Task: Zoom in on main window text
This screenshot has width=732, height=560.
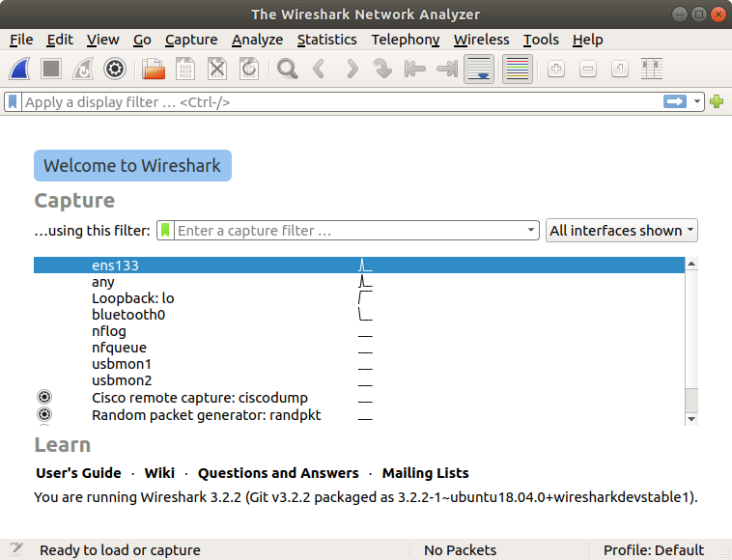Action: coord(556,70)
